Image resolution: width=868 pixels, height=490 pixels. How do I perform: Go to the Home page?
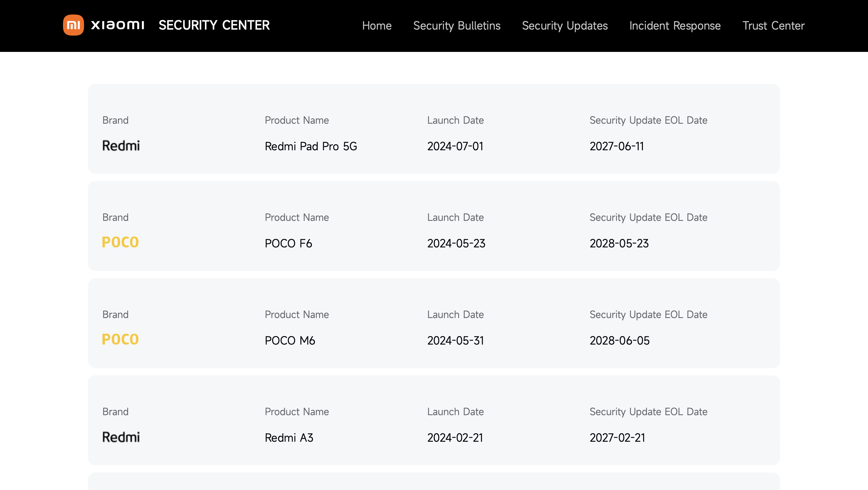(377, 26)
